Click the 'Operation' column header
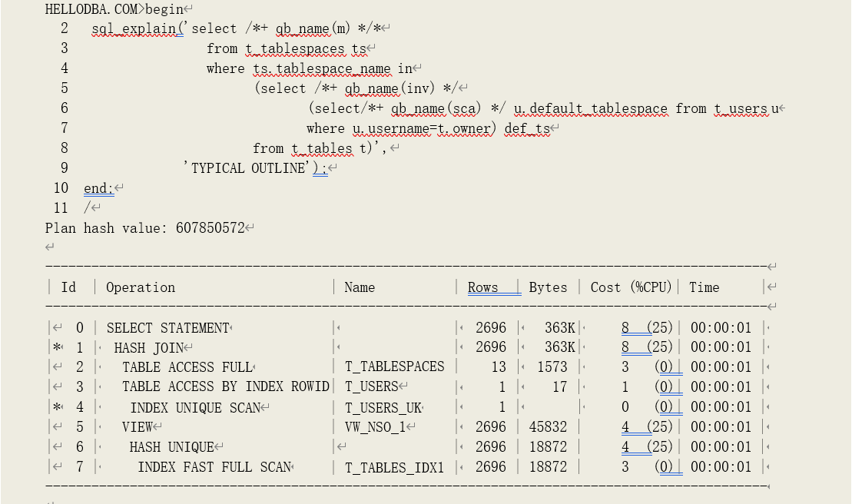The height and width of the screenshot is (504, 852). 140,288
